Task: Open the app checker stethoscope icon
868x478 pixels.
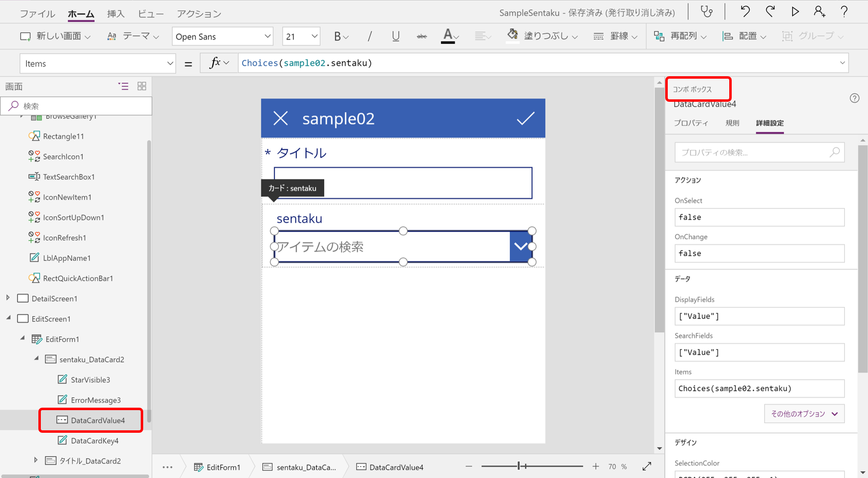Action: [707, 11]
